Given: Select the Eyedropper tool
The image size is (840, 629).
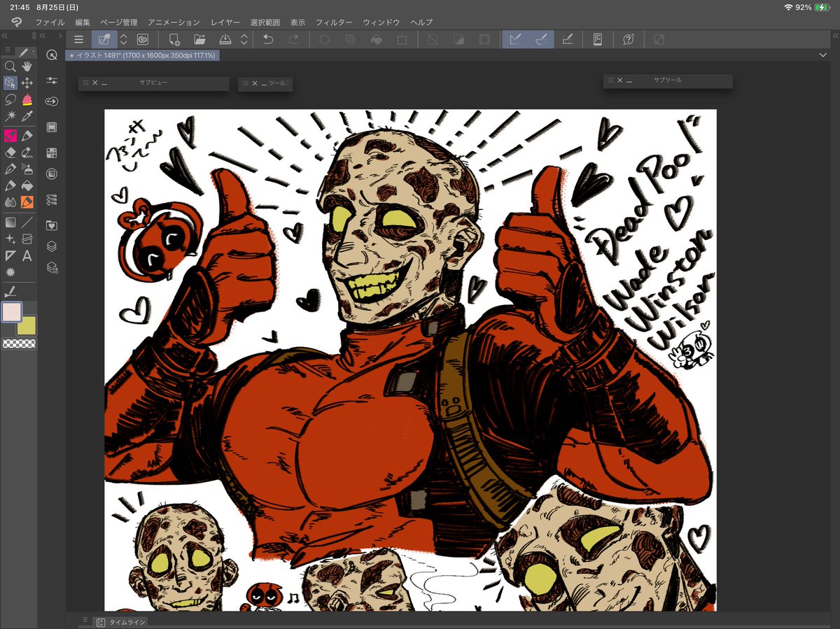Looking at the screenshot, I should [27, 117].
